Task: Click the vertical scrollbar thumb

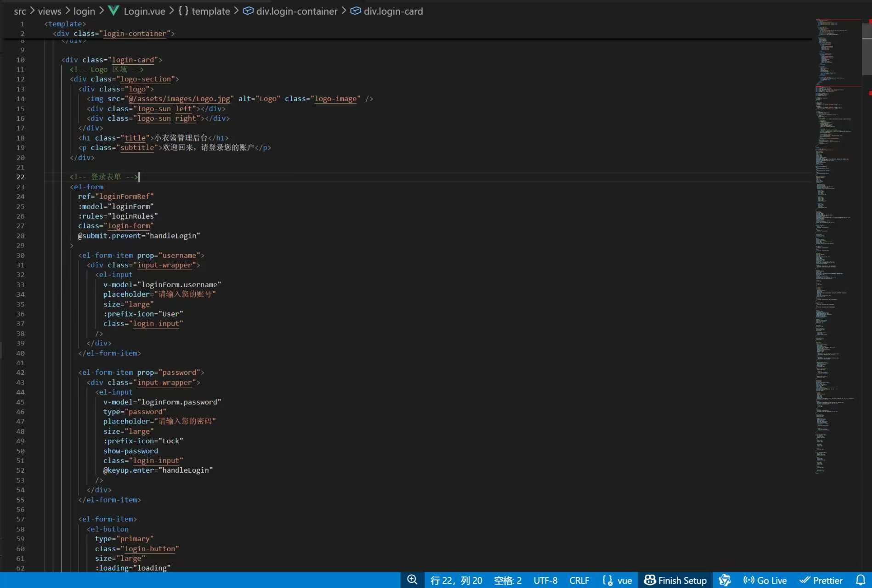Action: click(867, 48)
